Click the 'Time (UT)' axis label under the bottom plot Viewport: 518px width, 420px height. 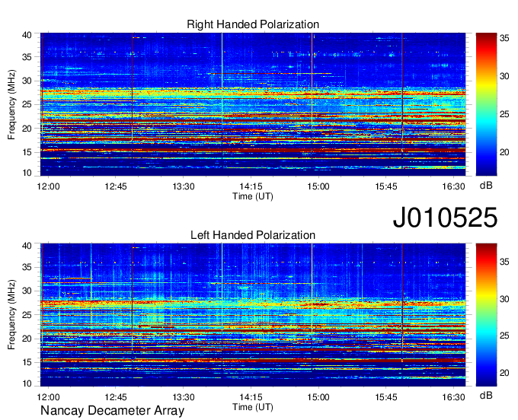(x=253, y=407)
